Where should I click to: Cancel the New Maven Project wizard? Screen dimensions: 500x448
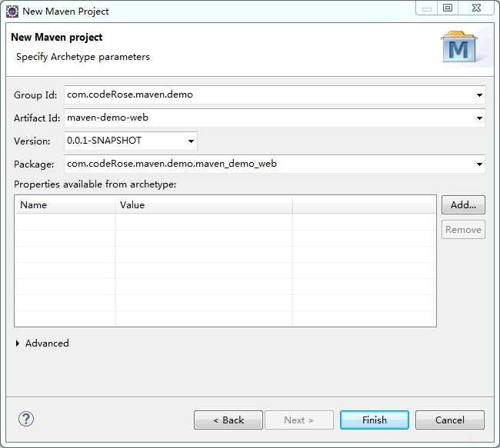[x=450, y=420]
